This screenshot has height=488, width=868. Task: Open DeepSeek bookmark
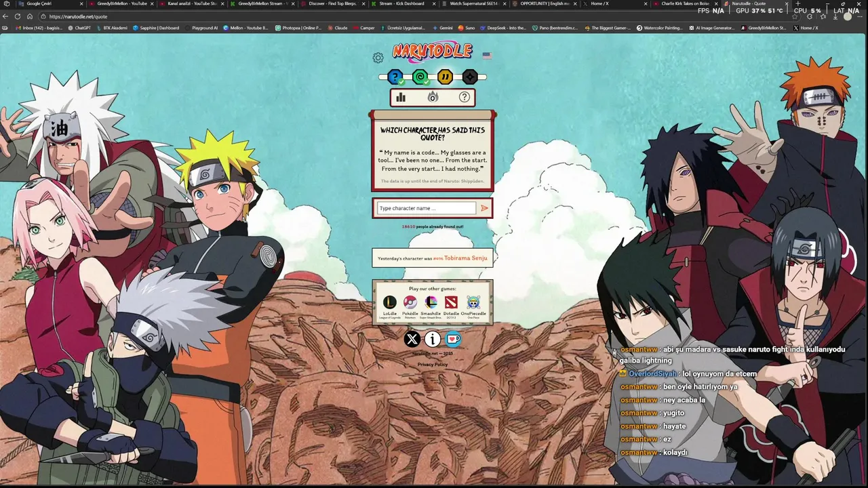(x=503, y=28)
